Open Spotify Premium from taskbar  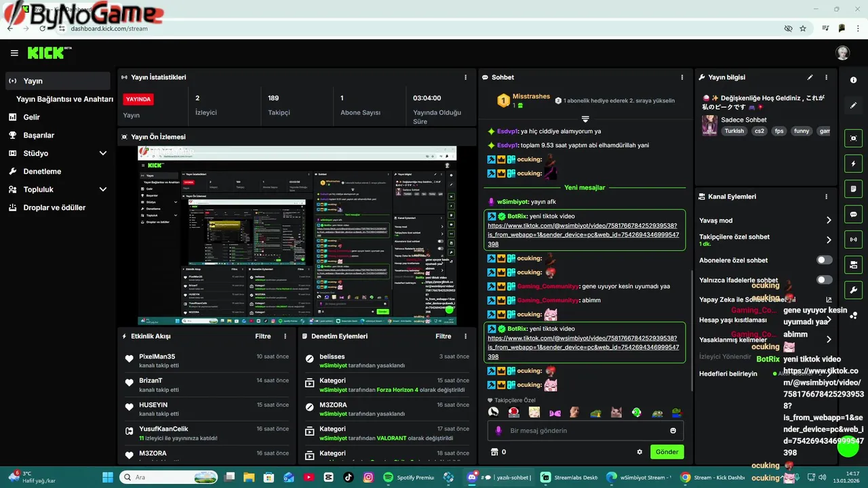(x=408, y=477)
